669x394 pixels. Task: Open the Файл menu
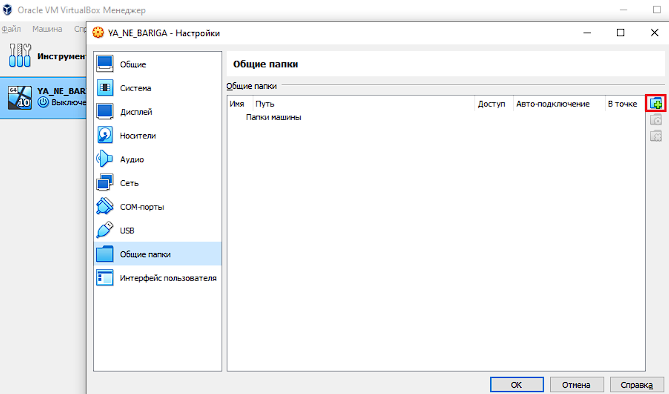tap(11, 29)
